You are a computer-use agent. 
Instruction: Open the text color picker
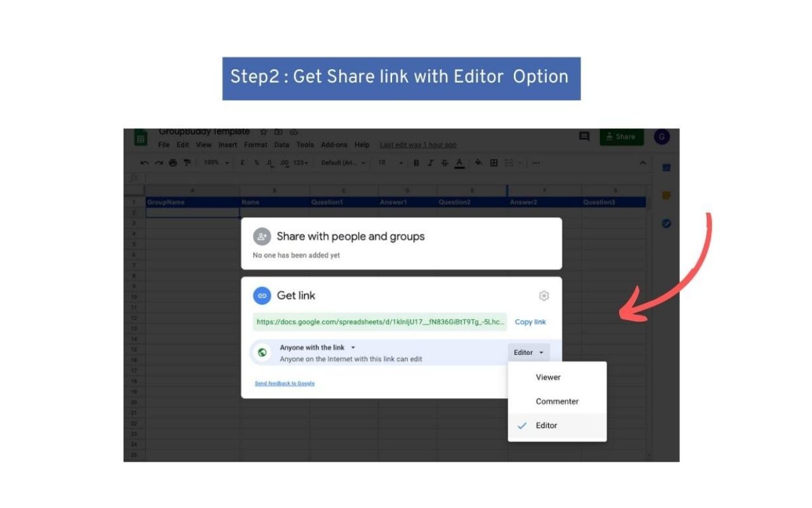click(459, 163)
